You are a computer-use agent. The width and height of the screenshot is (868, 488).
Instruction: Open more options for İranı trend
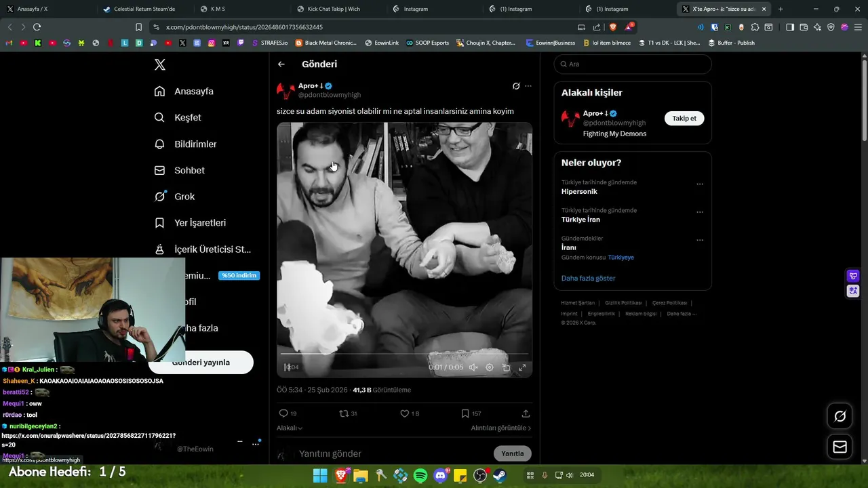coord(700,240)
